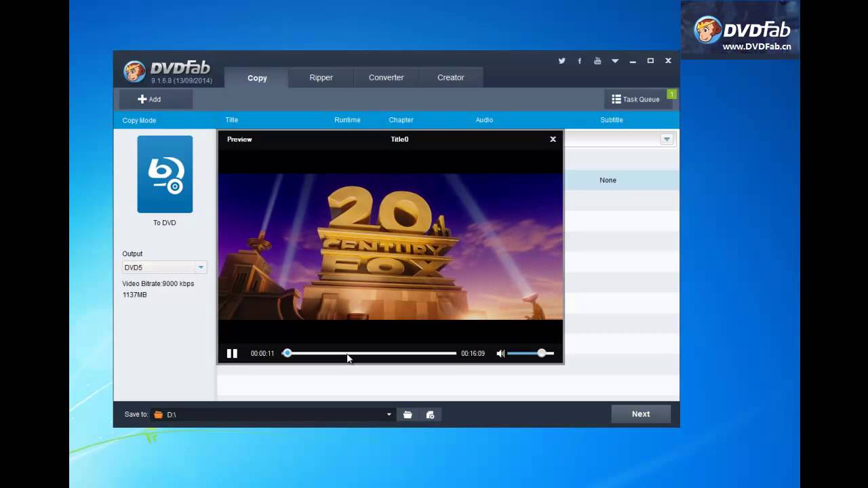Click the Next button
868x488 pixels.
coord(641,414)
